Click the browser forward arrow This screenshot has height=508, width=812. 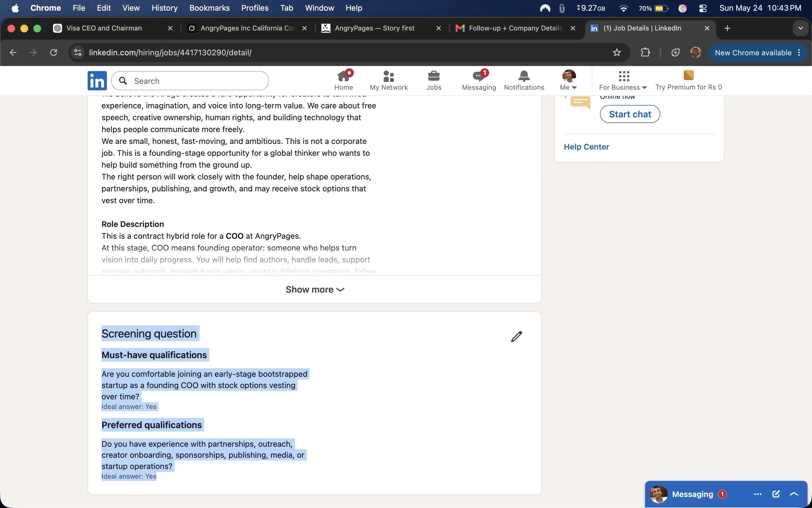tap(33, 52)
